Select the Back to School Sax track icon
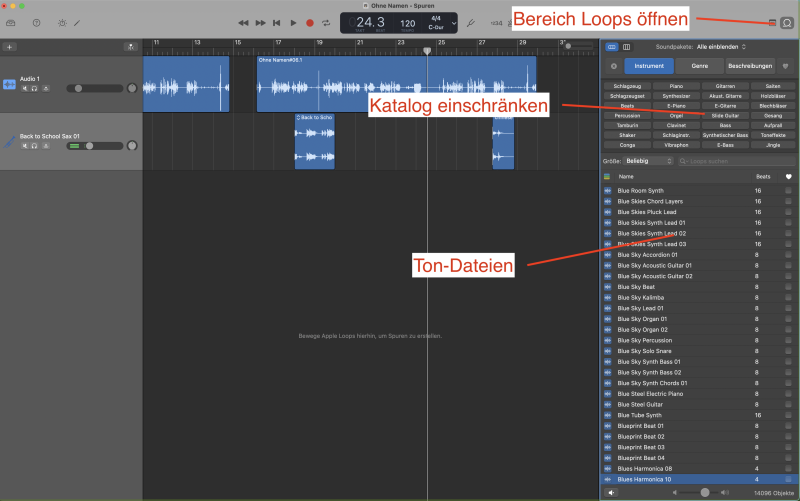Image resolution: width=800 pixels, height=501 pixels. point(9,142)
